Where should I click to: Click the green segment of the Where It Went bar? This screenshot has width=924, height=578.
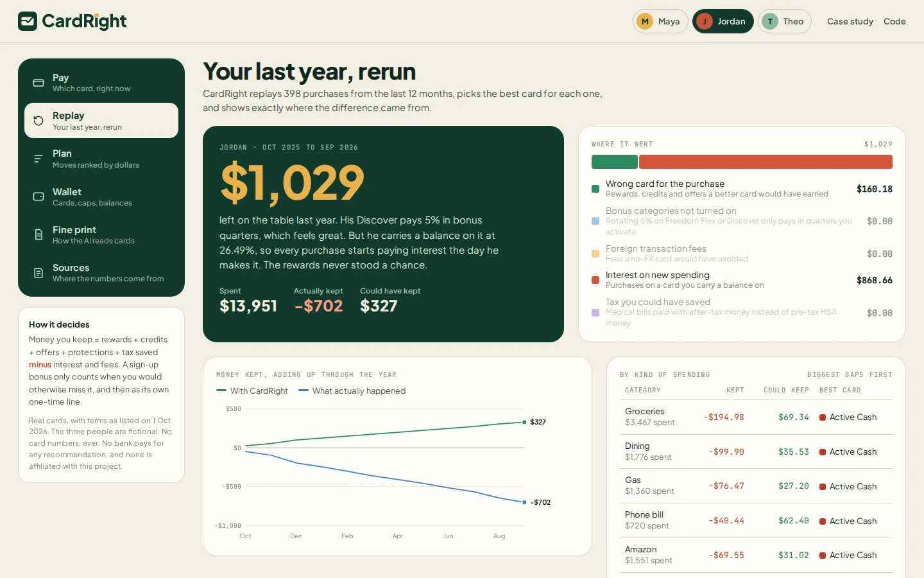click(x=615, y=162)
